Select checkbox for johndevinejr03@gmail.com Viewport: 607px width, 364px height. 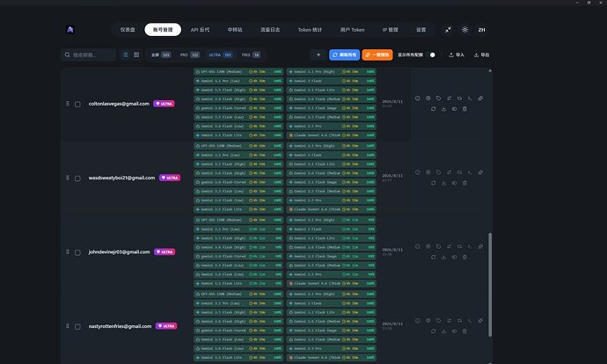coord(77,252)
